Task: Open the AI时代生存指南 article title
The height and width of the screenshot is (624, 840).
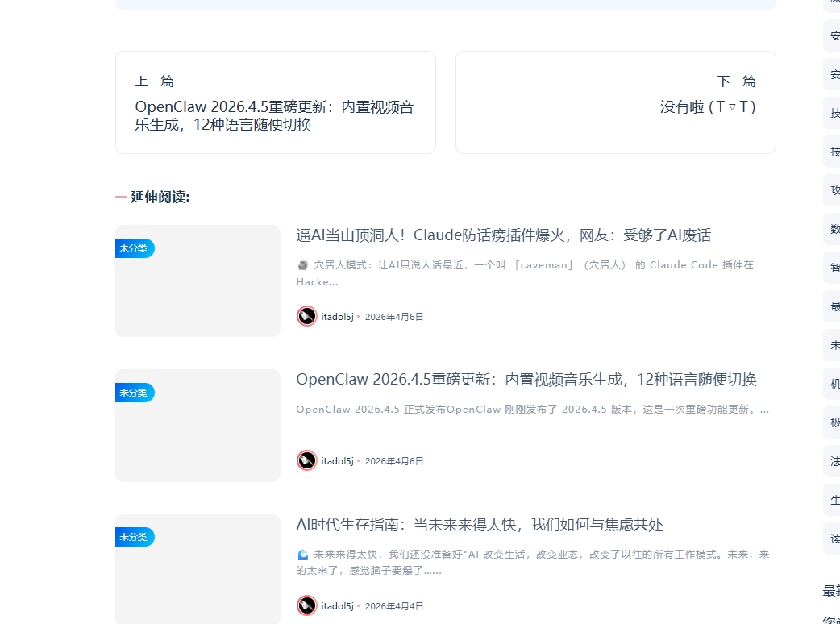Action: [479, 524]
